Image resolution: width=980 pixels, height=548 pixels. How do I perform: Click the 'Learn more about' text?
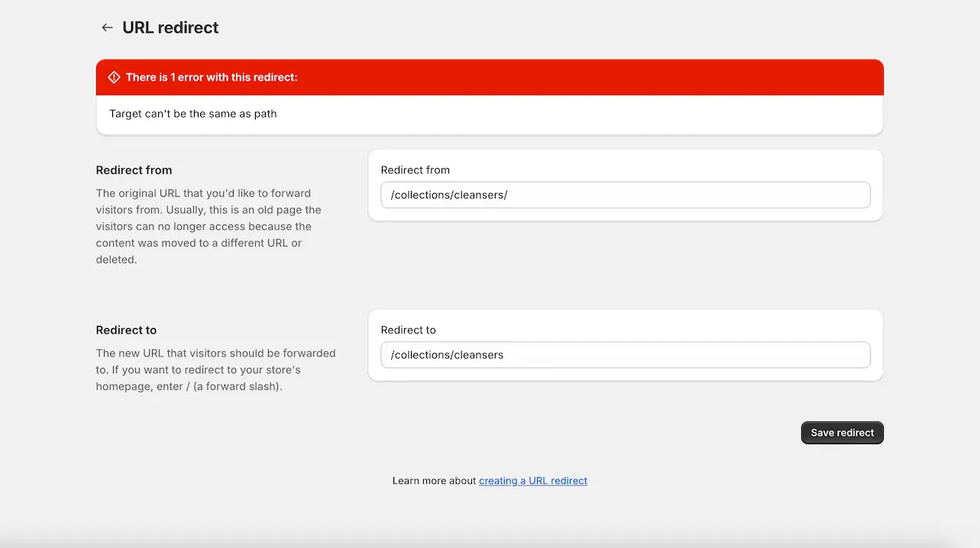[434, 481]
